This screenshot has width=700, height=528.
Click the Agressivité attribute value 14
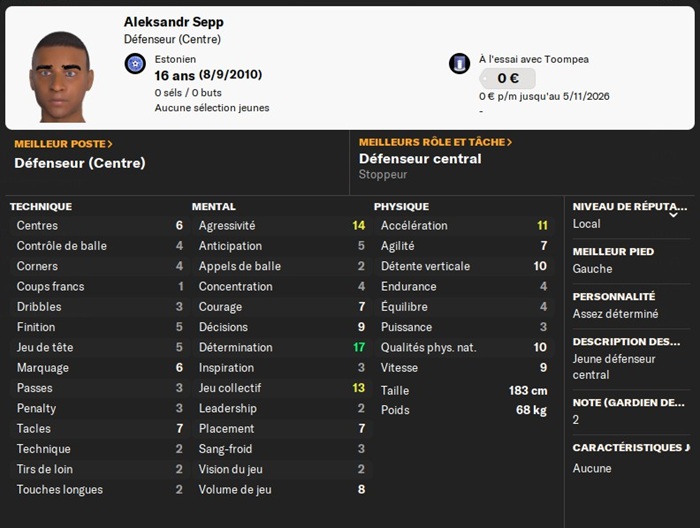pos(358,226)
